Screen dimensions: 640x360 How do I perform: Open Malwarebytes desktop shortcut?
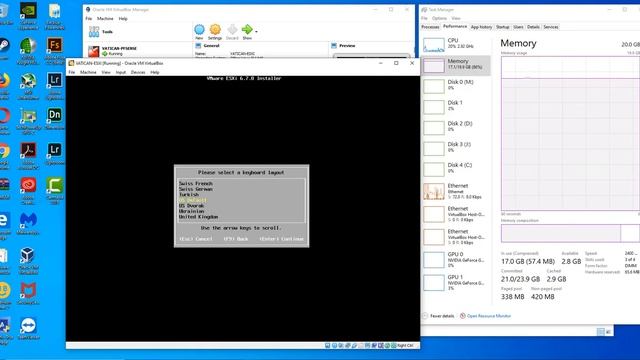[x=28, y=224]
